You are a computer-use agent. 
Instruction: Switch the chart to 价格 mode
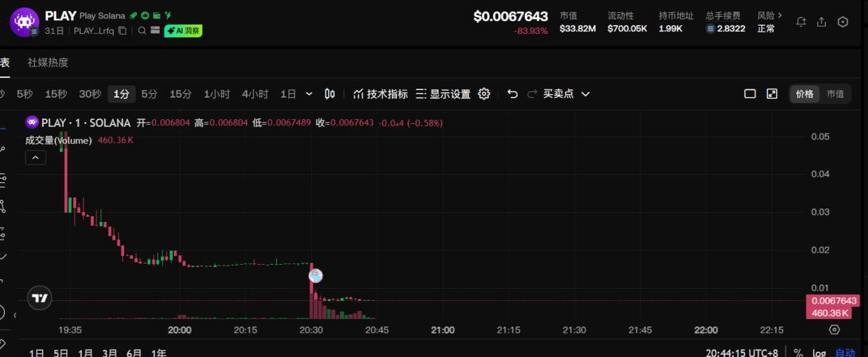tap(804, 94)
